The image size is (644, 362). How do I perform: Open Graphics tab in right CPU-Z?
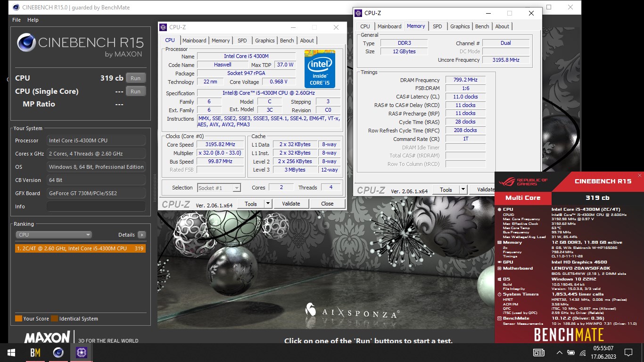(x=460, y=26)
